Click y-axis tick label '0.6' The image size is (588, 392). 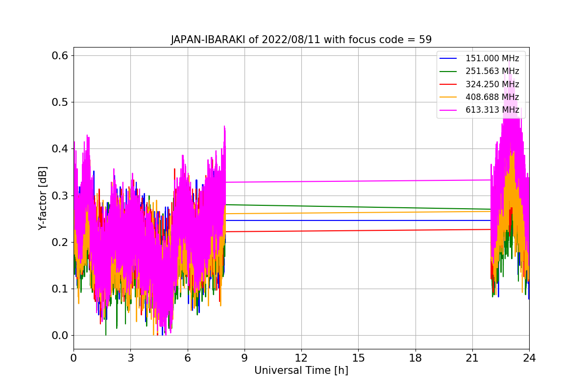coord(60,55)
